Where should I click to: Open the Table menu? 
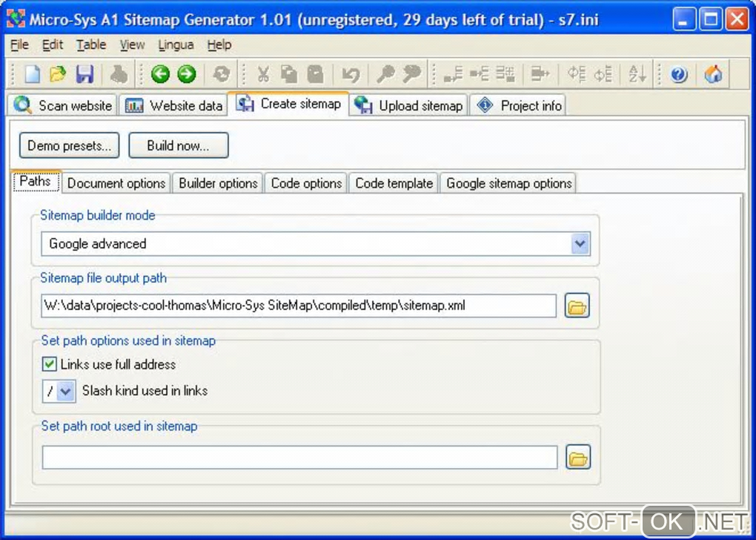(91, 45)
